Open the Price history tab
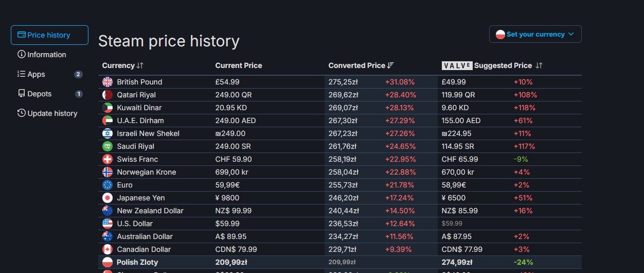Image resolution: width=644 pixels, height=273 pixels. coord(49,35)
